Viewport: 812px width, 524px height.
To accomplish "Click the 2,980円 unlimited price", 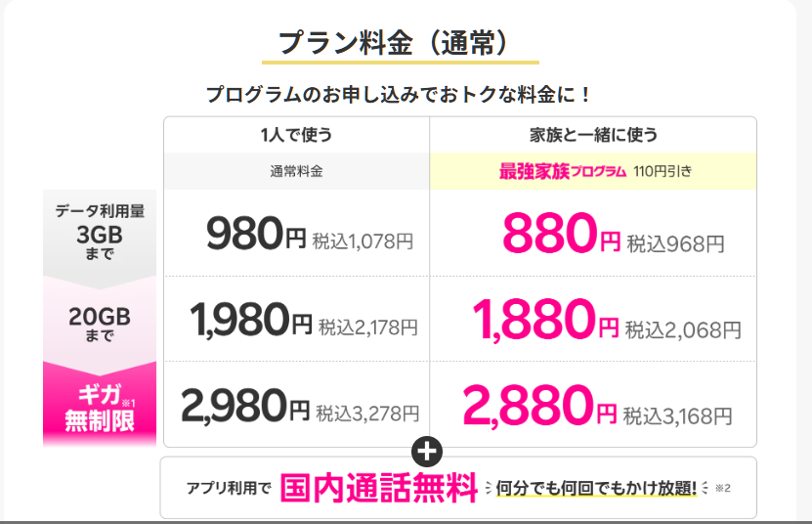I will (245, 406).
